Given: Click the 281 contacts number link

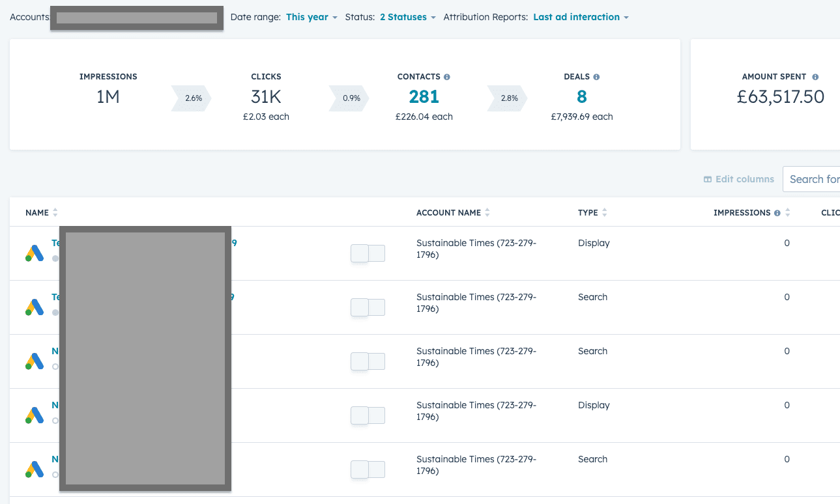Looking at the screenshot, I should [424, 97].
